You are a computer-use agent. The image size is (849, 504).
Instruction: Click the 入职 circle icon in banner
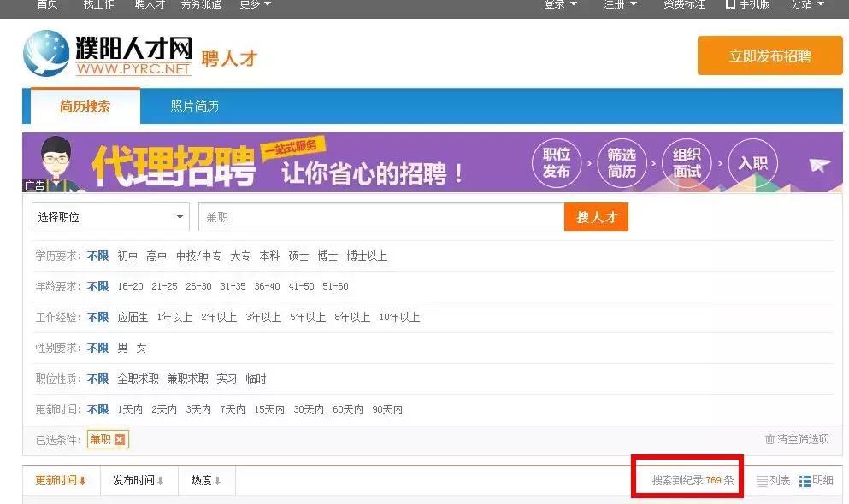752,162
